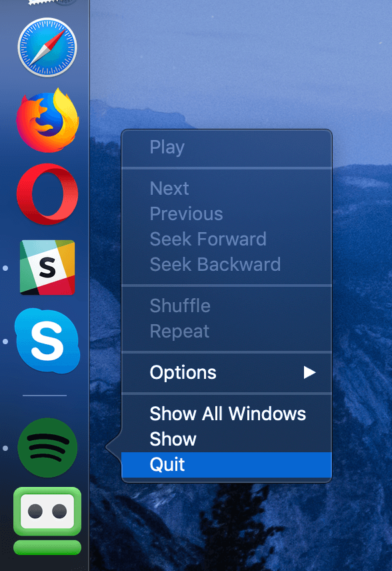Open the green RoboForm robot icon
Screen dimensions: 392x571
click(x=47, y=521)
